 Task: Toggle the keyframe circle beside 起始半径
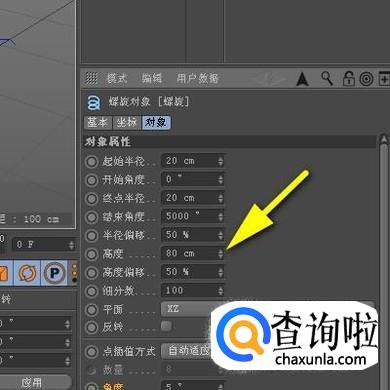91,162
